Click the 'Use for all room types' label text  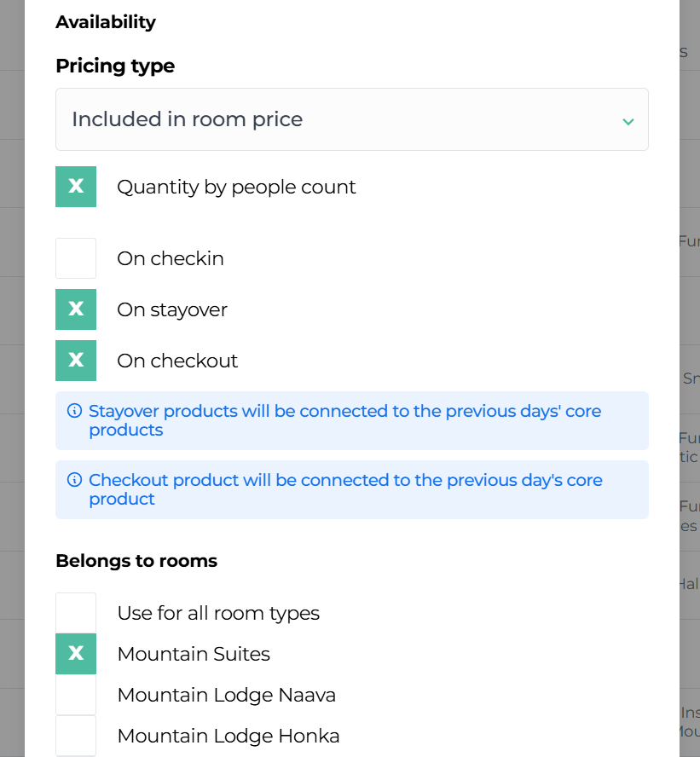[x=218, y=613]
